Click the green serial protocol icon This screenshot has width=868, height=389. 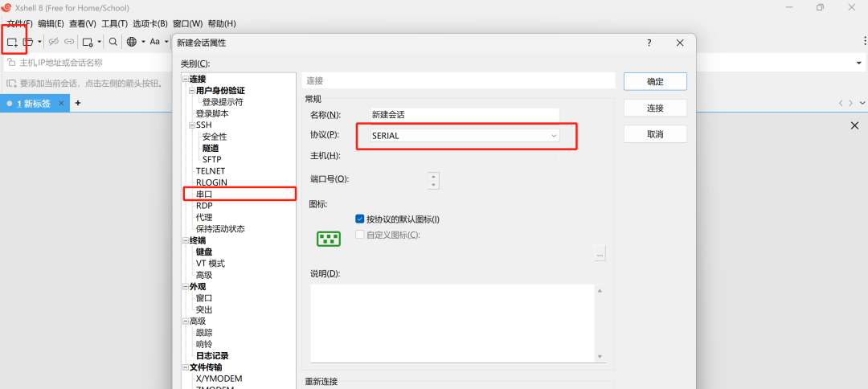point(328,239)
